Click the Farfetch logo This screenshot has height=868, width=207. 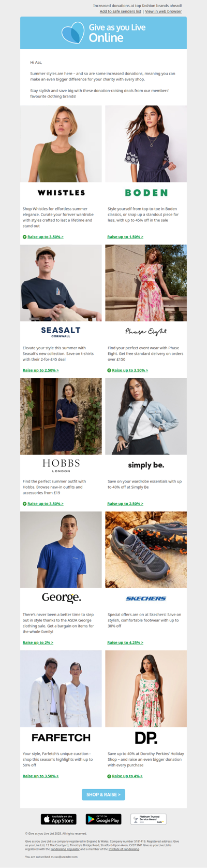click(x=61, y=737)
